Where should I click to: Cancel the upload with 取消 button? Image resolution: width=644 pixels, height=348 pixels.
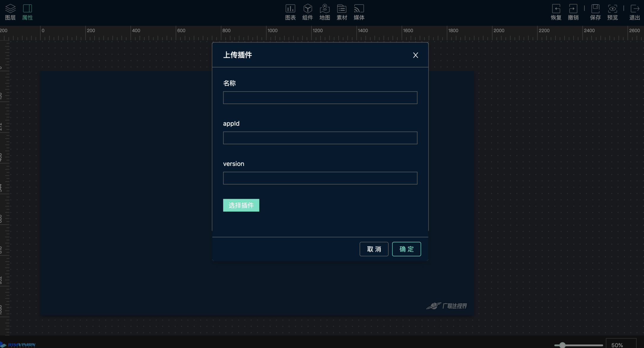[374, 249]
